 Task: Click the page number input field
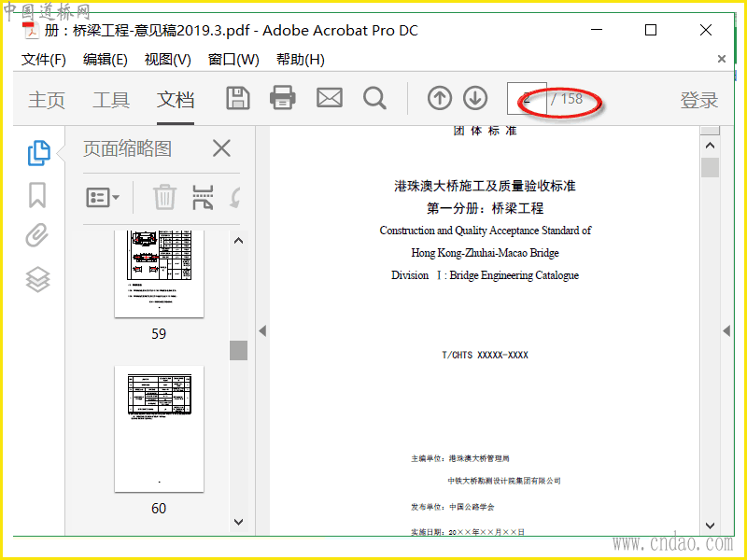coord(527,99)
